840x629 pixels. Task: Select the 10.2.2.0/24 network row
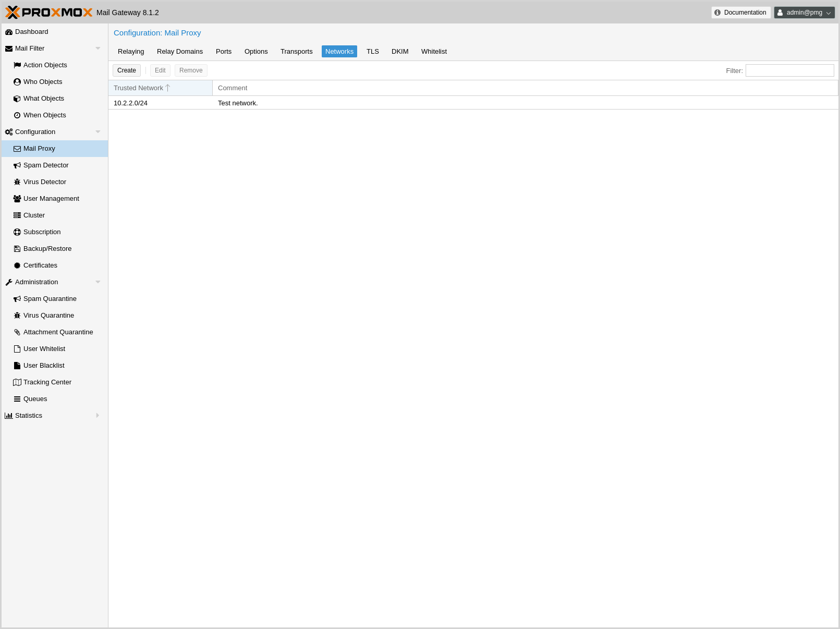130,103
